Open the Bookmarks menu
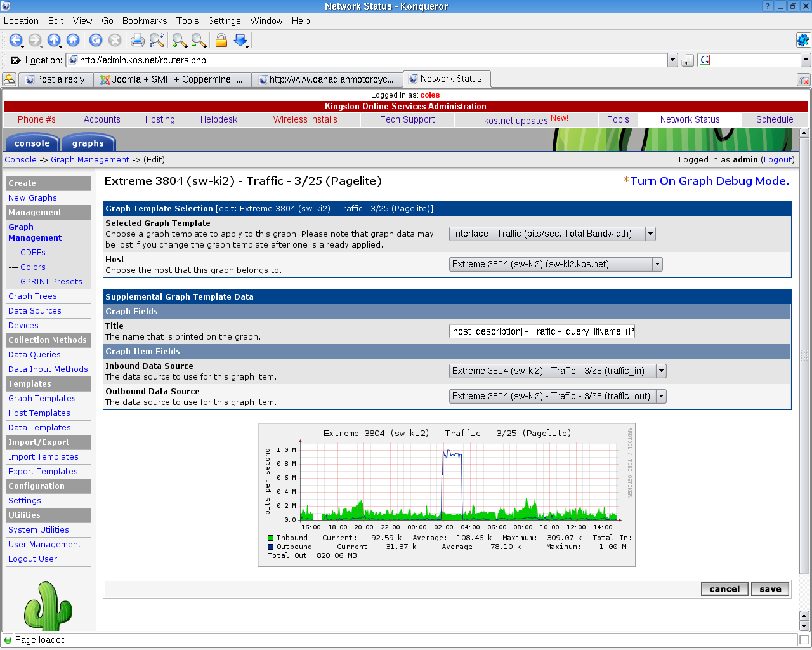The image size is (812, 650). (x=145, y=21)
